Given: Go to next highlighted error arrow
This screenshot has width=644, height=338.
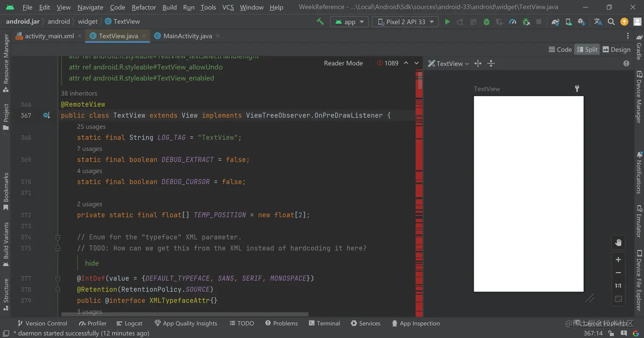Looking at the screenshot, I should (417, 63).
